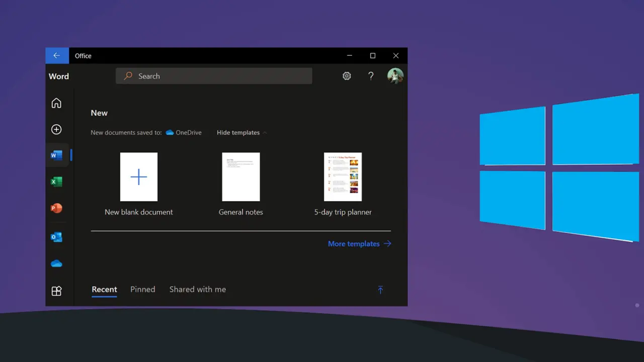The width and height of the screenshot is (644, 362).
Task: Collapse templates with Hide templates chevron
Action: [265, 133]
